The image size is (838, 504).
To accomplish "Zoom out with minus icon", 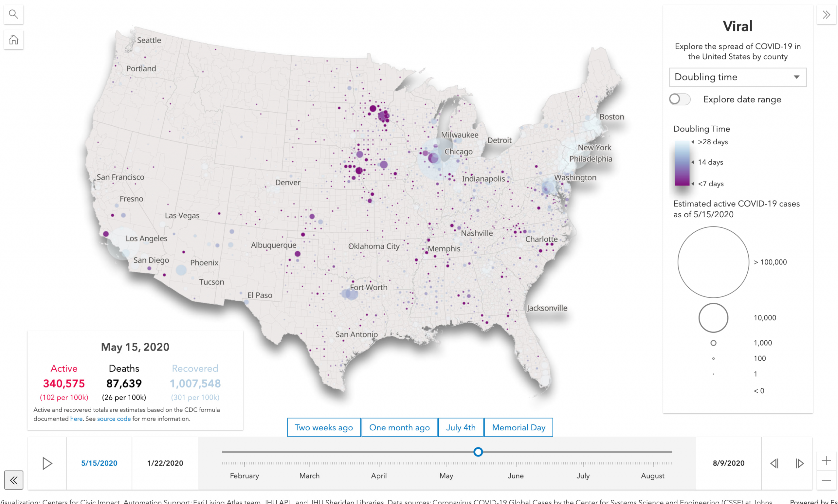I will [x=826, y=480].
